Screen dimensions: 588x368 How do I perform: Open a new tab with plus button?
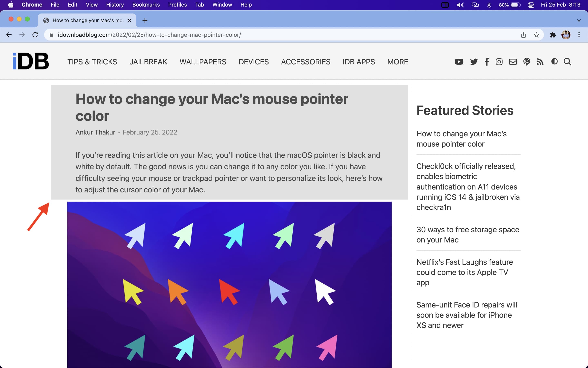click(x=145, y=20)
